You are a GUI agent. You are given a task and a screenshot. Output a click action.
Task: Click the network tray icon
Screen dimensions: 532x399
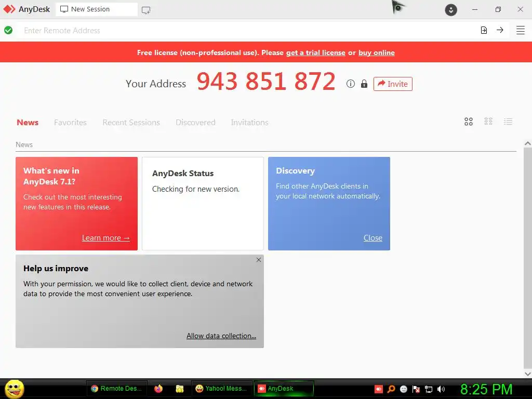coord(429,389)
